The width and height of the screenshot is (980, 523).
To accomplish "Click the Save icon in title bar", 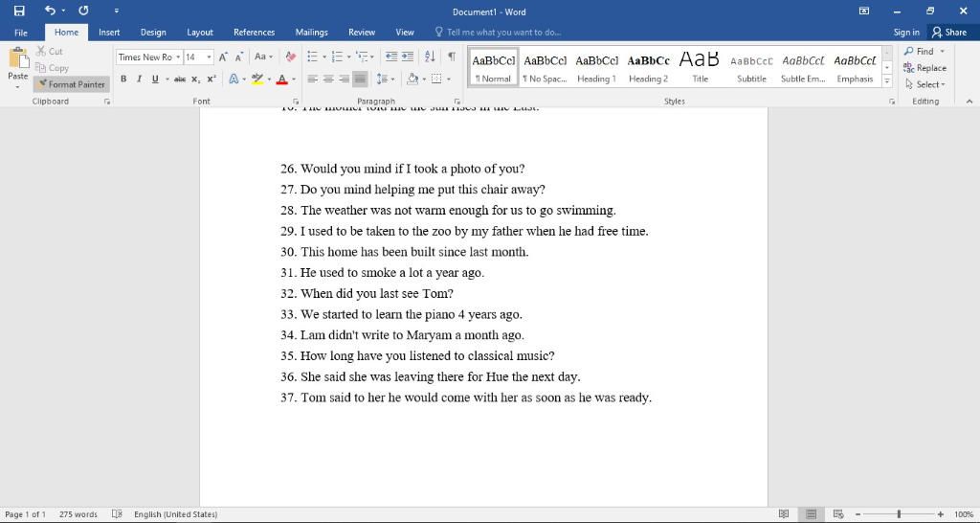I will click(x=19, y=11).
